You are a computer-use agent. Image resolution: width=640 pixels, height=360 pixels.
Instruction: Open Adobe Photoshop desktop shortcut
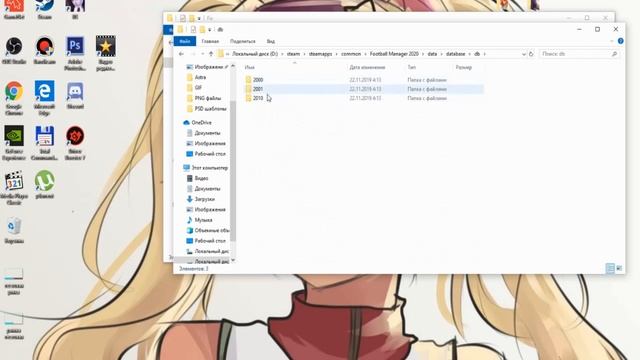tap(75, 53)
